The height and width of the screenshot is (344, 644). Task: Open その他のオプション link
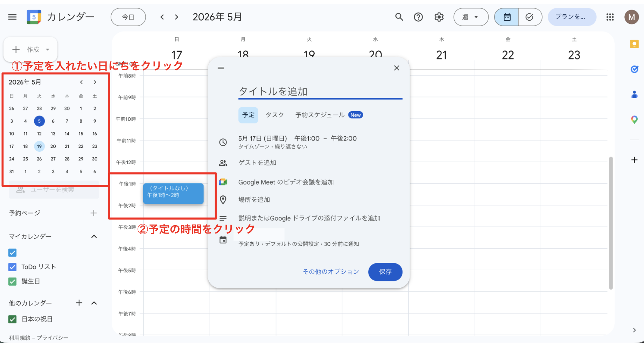(331, 272)
